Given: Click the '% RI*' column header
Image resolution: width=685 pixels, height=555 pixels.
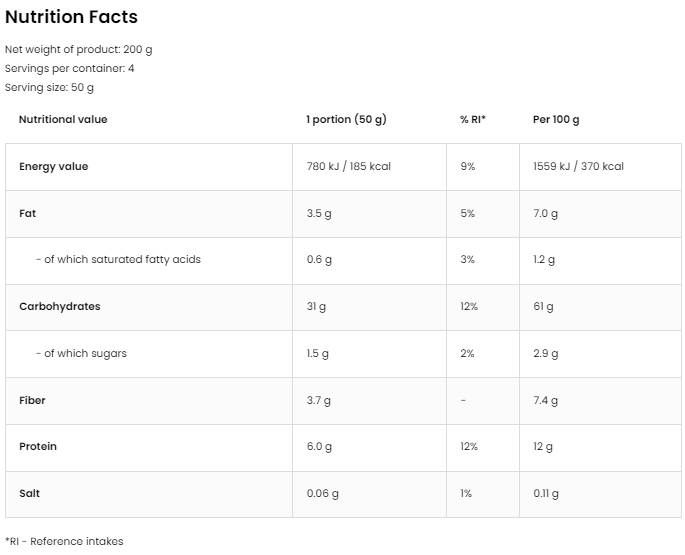Looking at the screenshot, I should [x=472, y=119].
